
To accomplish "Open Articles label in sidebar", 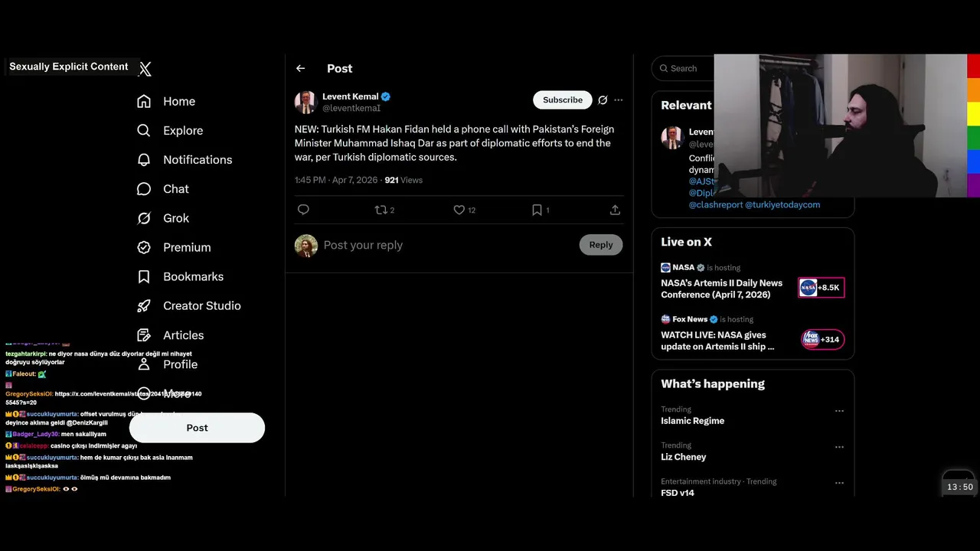I will tap(184, 335).
